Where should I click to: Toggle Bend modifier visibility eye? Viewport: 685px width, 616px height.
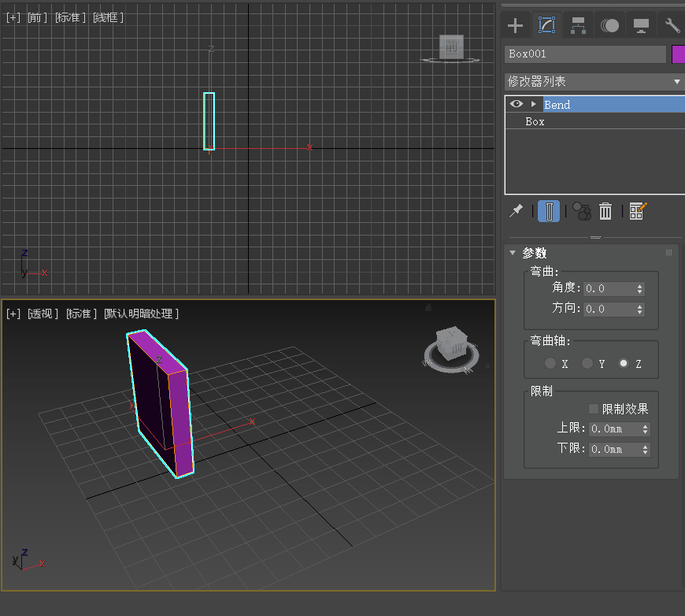pos(517,104)
